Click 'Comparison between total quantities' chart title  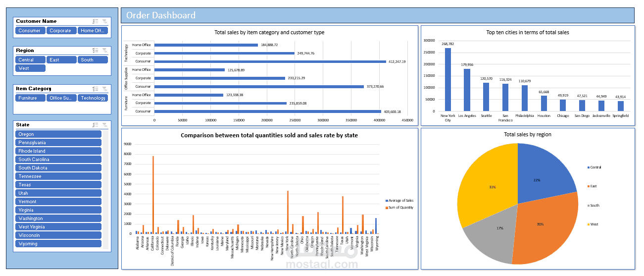point(269,135)
